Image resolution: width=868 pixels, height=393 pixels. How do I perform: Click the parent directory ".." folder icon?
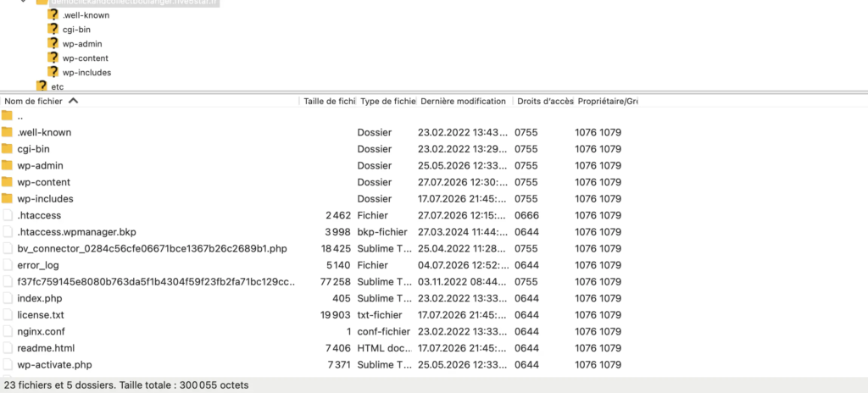click(7, 116)
